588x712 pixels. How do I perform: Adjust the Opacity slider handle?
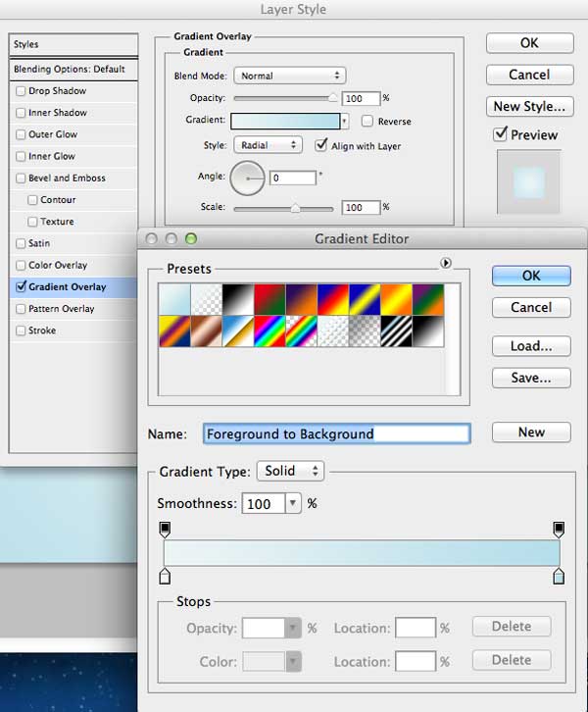pos(333,98)
